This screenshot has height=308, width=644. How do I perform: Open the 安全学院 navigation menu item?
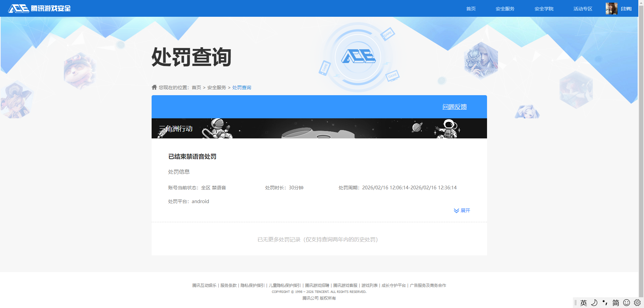coord(544,9)
